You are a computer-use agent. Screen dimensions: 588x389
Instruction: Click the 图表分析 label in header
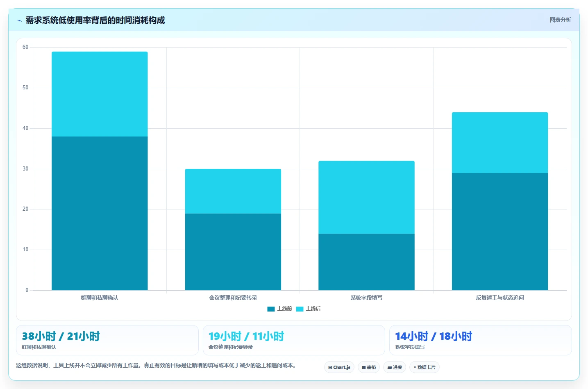point(560,20)
